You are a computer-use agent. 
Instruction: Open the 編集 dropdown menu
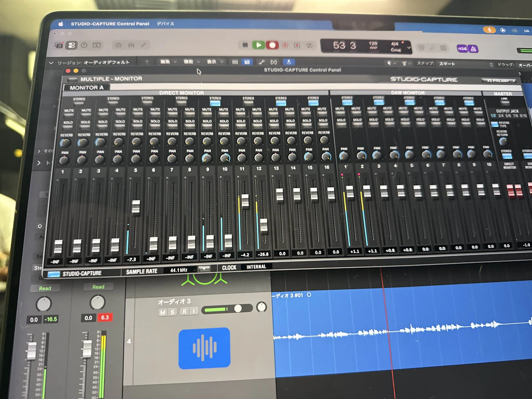[x=168, y=62]
